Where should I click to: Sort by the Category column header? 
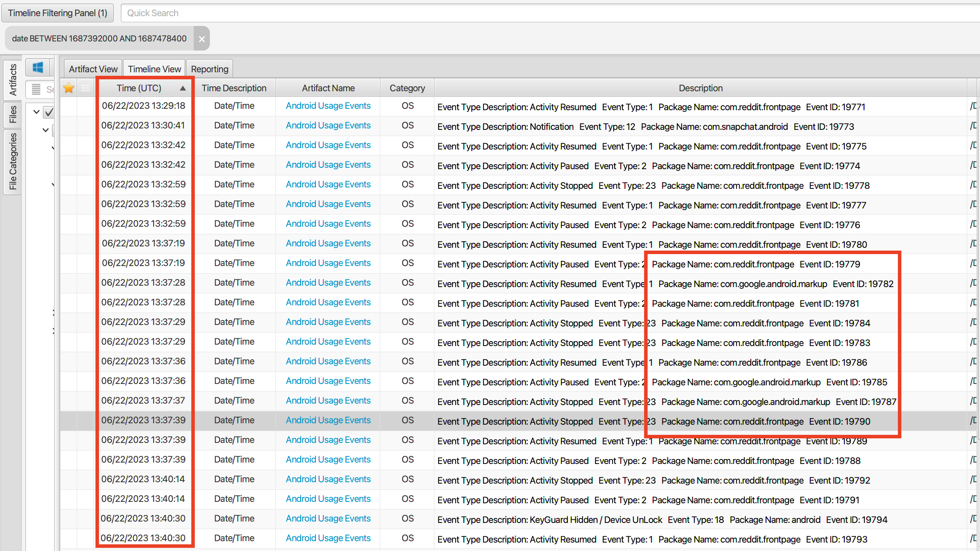coord(407,88)
